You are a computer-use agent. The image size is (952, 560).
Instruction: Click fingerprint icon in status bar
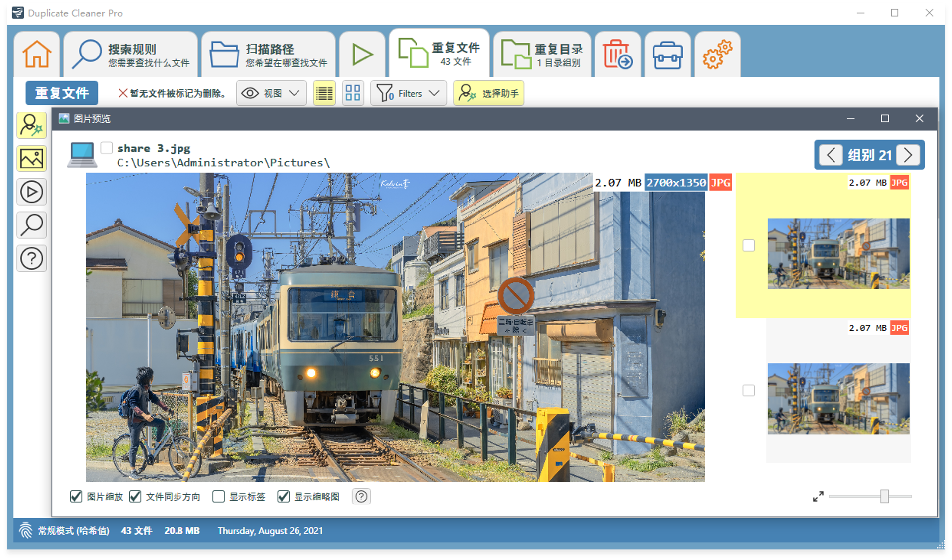(x=25, y=530)
